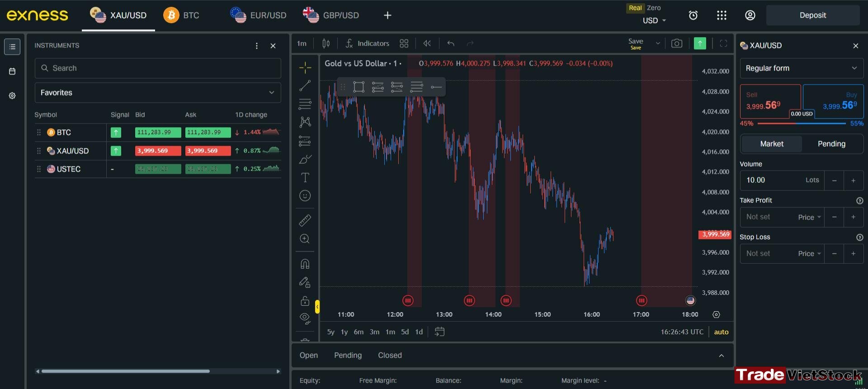The width and height of the screenshot is (868, 389).
Task: Select the USTEC row in instruments
Action: 158,169
